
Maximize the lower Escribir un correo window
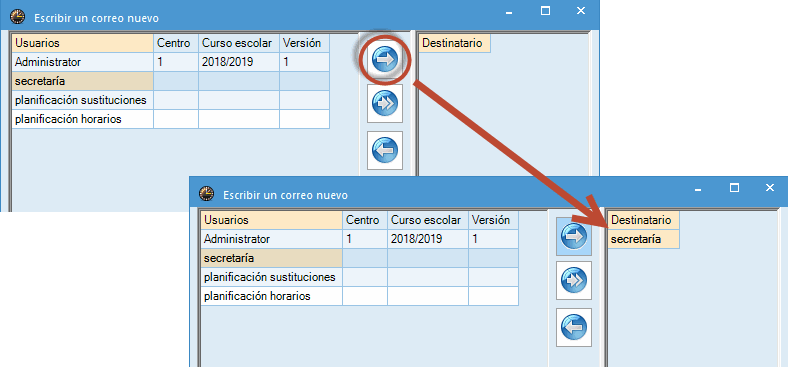pos(734,188)
